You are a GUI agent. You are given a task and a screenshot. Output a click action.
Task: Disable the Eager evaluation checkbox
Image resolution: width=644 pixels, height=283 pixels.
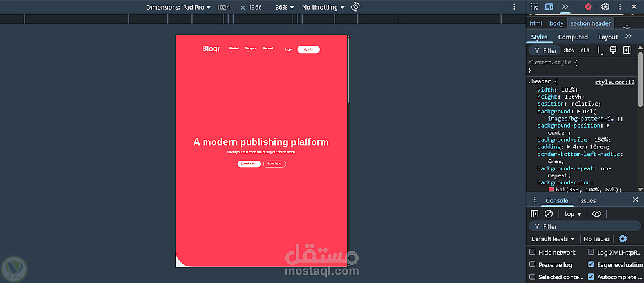point(591,264)
